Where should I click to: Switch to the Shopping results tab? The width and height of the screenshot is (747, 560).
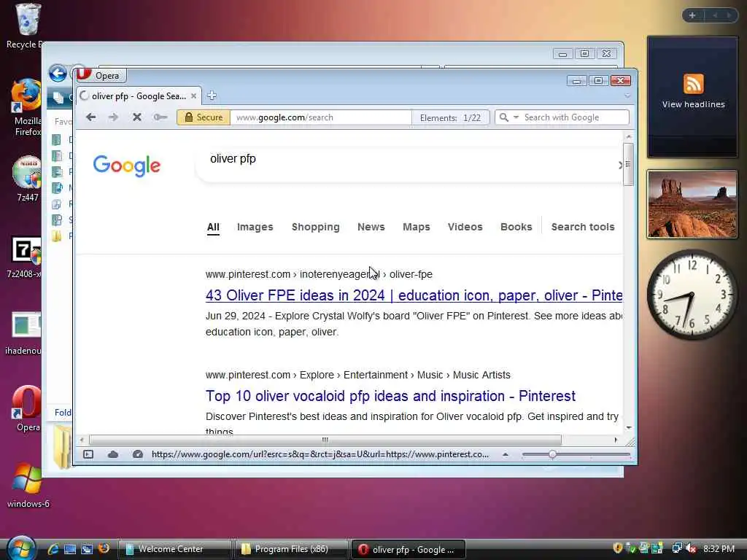pos(315,227)
